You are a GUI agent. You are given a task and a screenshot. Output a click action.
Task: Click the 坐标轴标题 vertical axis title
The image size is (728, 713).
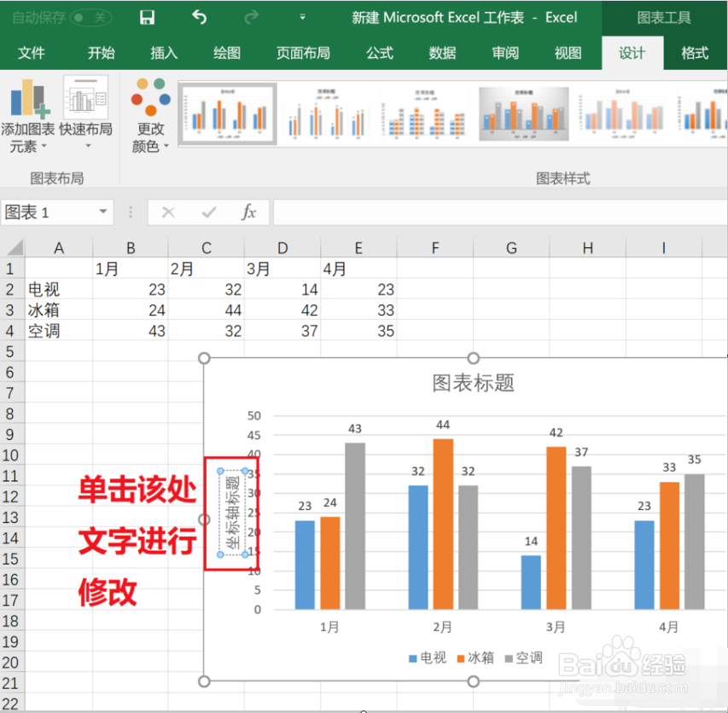coord(232,513)
